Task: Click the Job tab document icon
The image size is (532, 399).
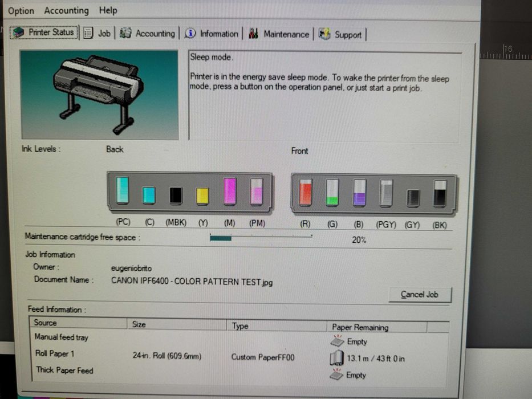Action: pyautogui.click(x=88, y=33)
